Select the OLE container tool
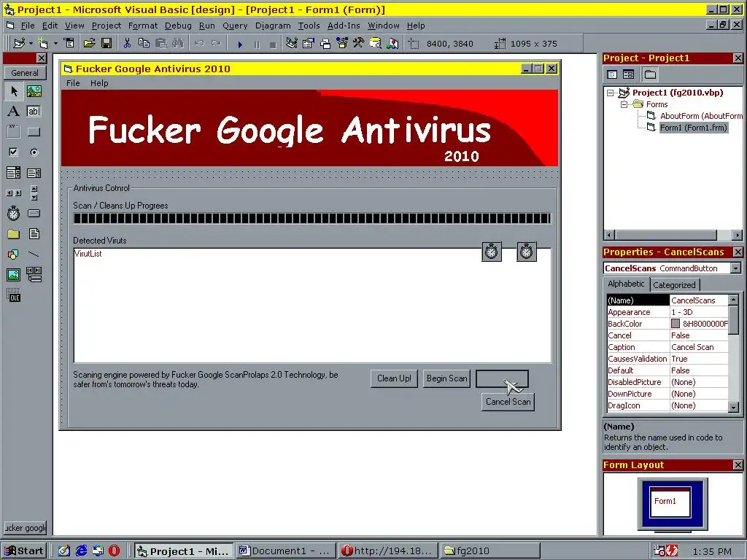The height and width of the screenshot is (560, 747). click(x=13, y=295)
